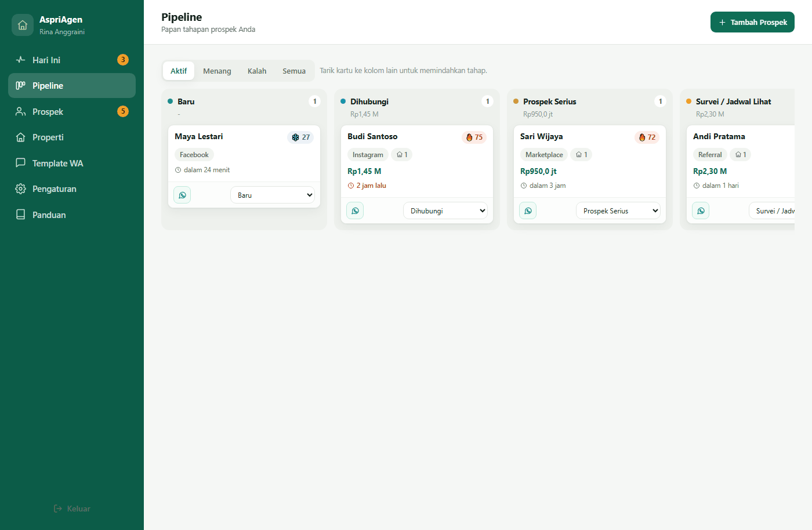The height and width of the screenshot is (530, 812).
Task: Click the Instagram source tag on Budi Santoso
Action: tap(368, 155)
